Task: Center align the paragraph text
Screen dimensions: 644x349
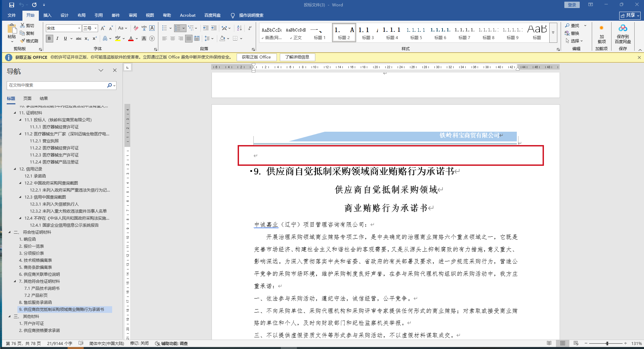Action: point(173,38)
